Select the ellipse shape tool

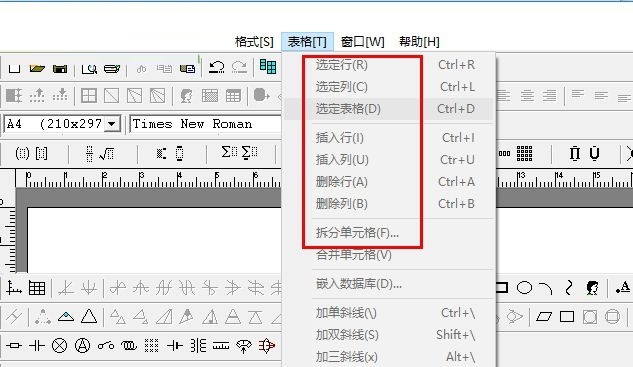pos(524,288)
